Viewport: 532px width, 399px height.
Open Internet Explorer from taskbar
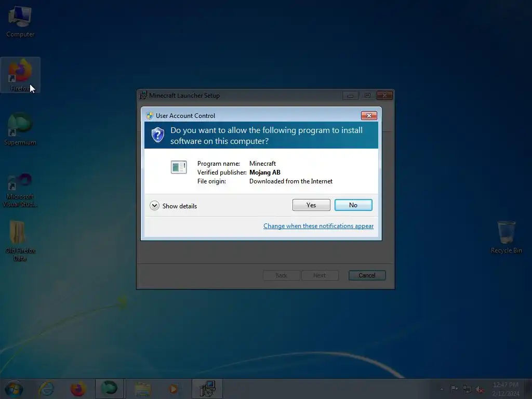46,389
